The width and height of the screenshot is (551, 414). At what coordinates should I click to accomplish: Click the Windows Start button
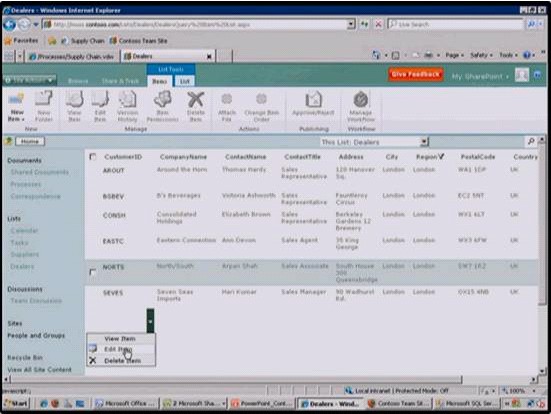(x=16, y=403)
